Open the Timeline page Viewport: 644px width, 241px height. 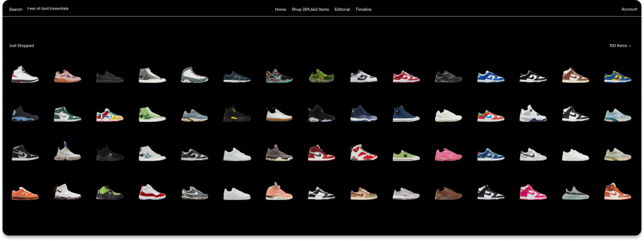point(364,9)
